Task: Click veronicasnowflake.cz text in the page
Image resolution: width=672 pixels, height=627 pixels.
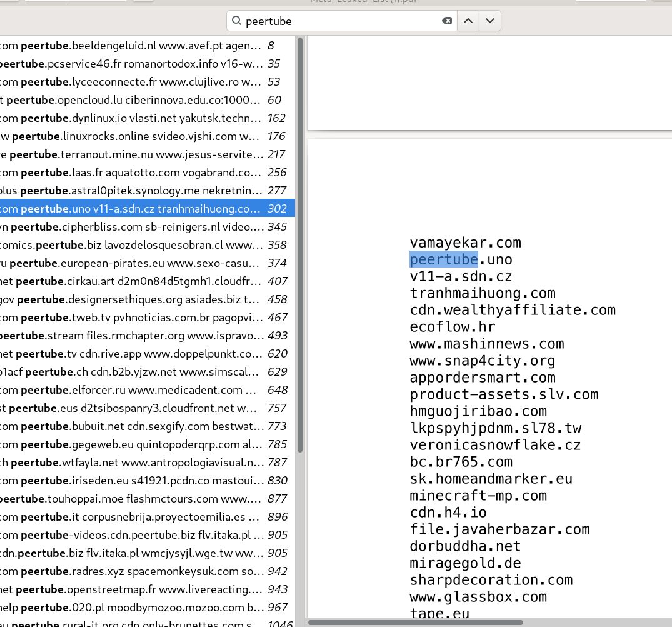Action: click(495, 445)
